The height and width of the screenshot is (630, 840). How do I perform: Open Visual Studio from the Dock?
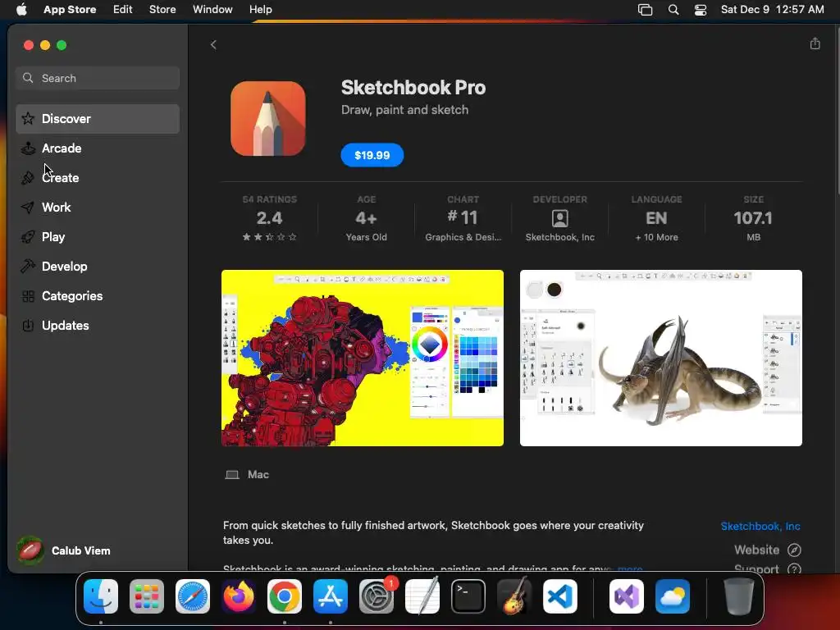coord(626,596)
